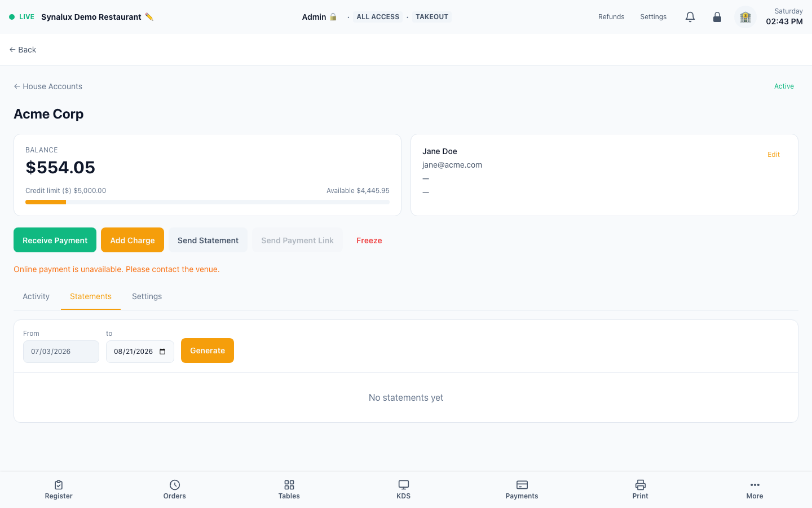The width and height of the screenshot is (812, 508).
Task: Click the Receive Payment button
Action: (55, 240)
